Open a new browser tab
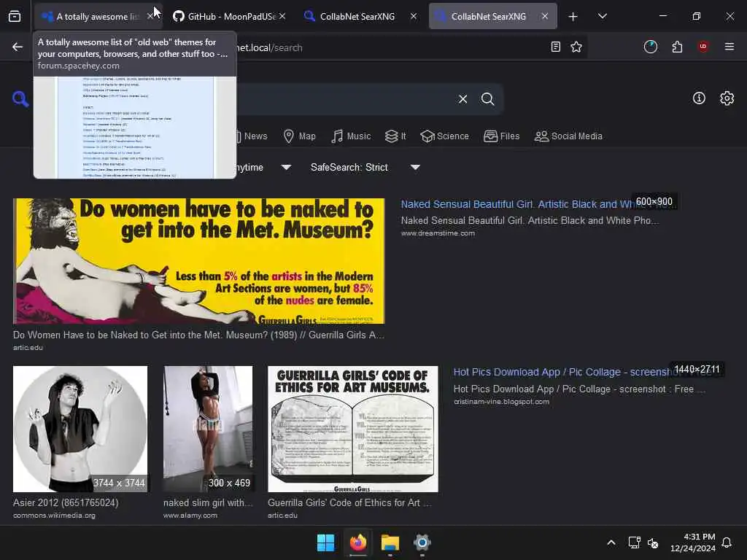Image resolution: width=747 pixels, height=560 pixels. point(573,17)
